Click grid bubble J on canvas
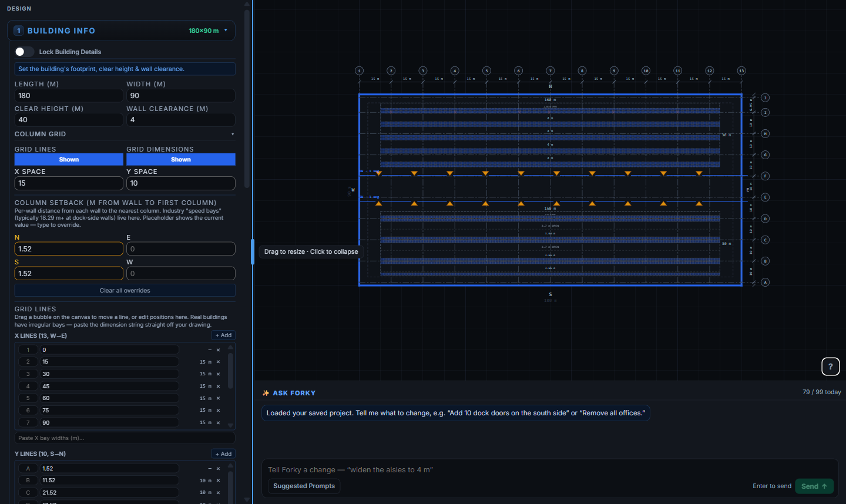The image size is (846, 504). pyautogui.click(x=765, y=98)
